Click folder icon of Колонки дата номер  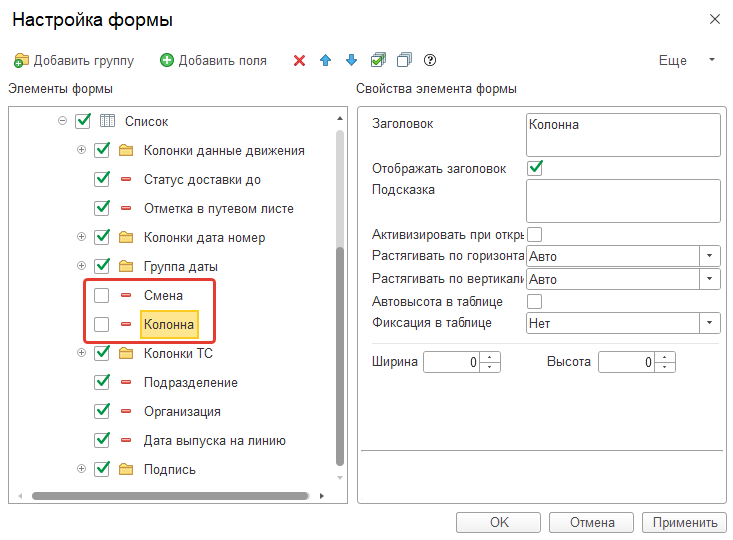point(126,237)
